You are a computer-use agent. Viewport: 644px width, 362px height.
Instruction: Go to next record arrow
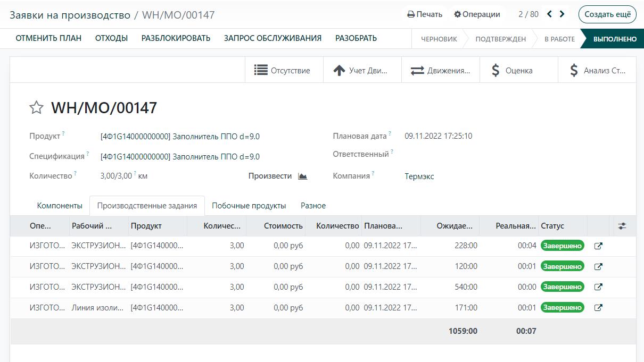click(562, 14)
